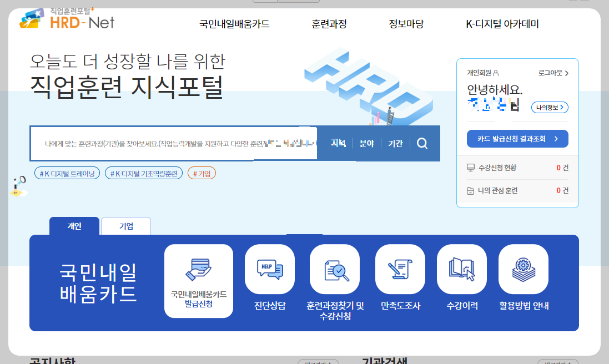Image resolution: width=609 pixels, height=364 pixels.
Task: Open the 정보마당 menu
Action: 406,24
